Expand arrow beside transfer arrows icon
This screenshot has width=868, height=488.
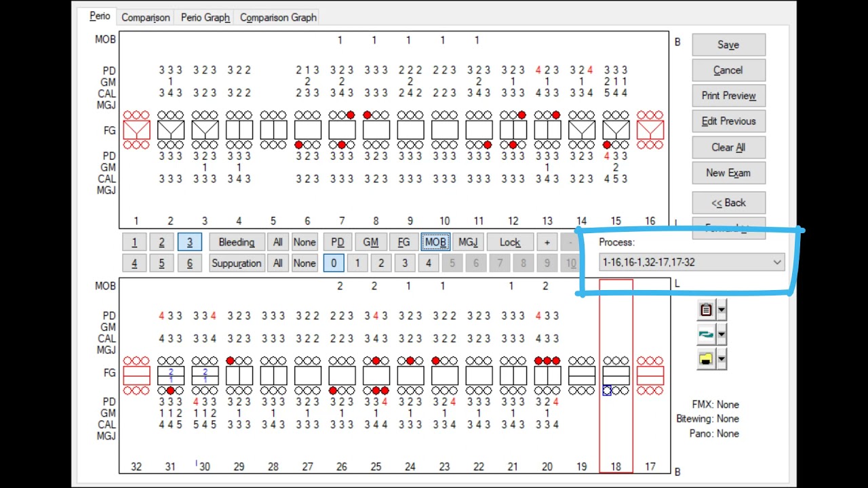point(722,334)
